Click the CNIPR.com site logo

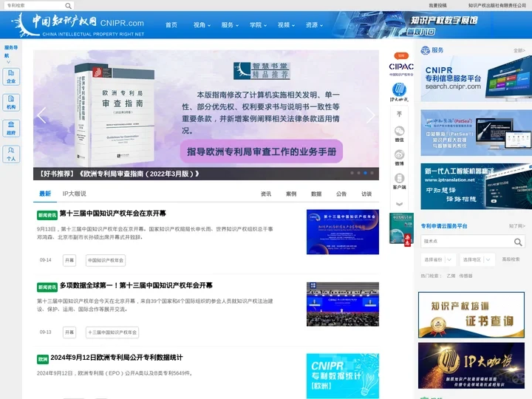pos(78,25)
